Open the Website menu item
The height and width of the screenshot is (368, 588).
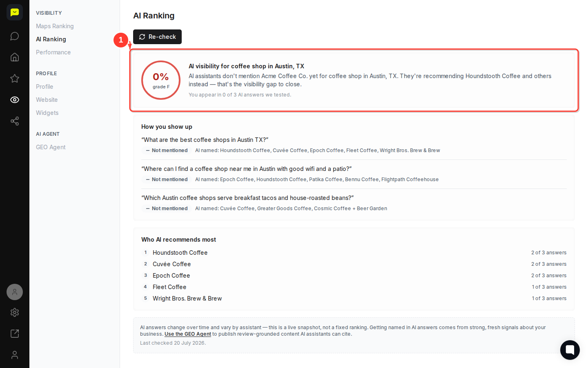coord(47,100)
